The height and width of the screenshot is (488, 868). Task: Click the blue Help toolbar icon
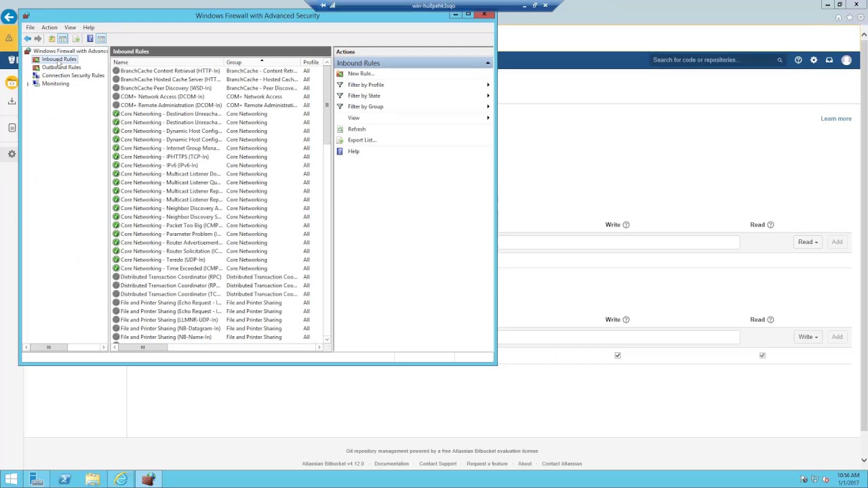coord(90,39)
